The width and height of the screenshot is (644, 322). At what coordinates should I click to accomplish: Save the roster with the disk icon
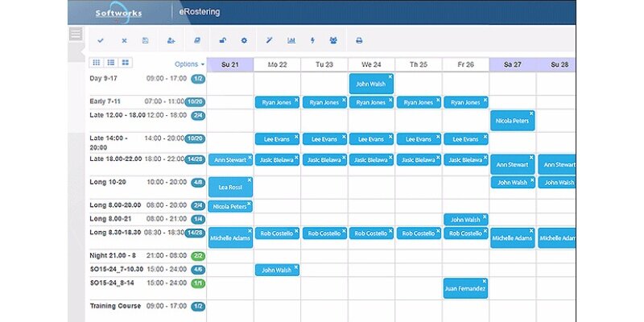pyautogui.click(x=146, y=40)
